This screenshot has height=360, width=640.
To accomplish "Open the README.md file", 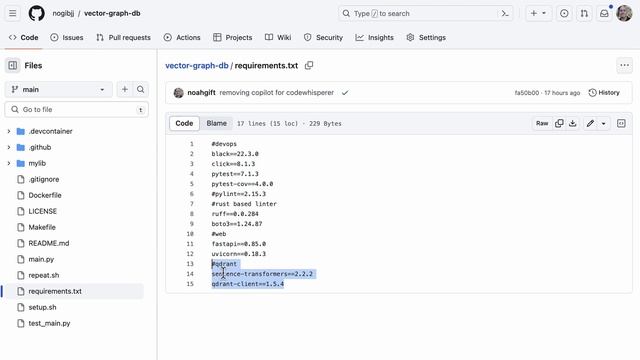I will tap(49, 243).
